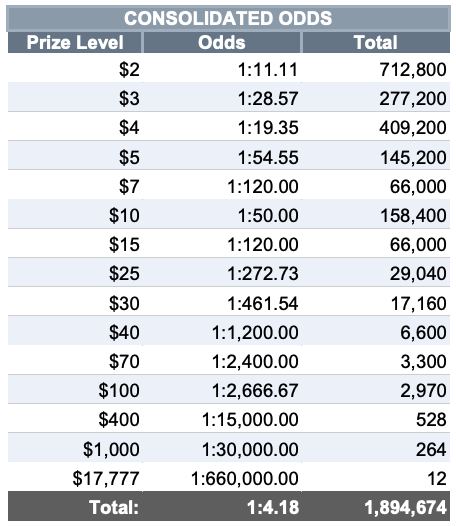456x526 pixels.
Task: Select the 17,160 total cell
Action: [376, 302]
